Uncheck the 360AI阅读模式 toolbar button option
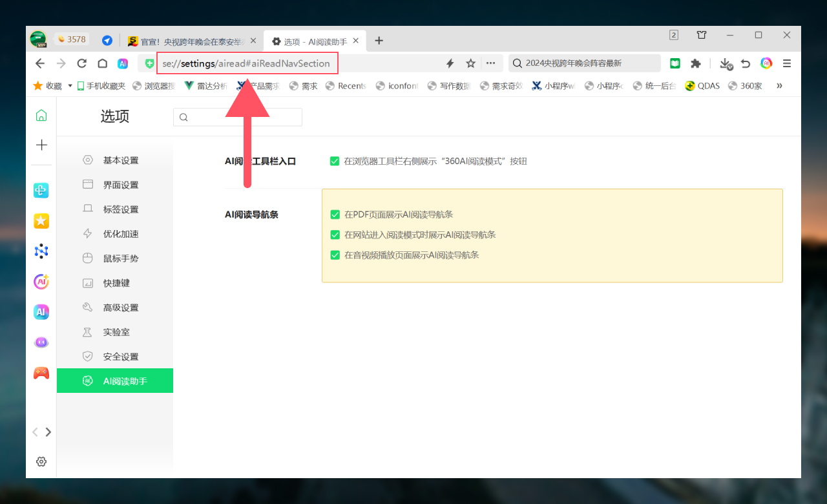The width and height of the screenshot is (827, 504). pyautogui.click(x=335, y=161)
